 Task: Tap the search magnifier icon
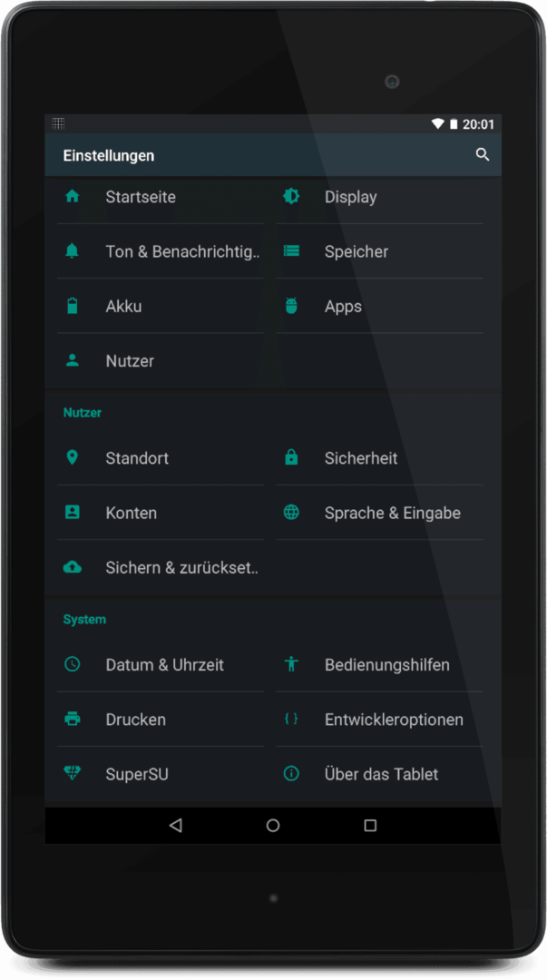[x=482, y=154]
